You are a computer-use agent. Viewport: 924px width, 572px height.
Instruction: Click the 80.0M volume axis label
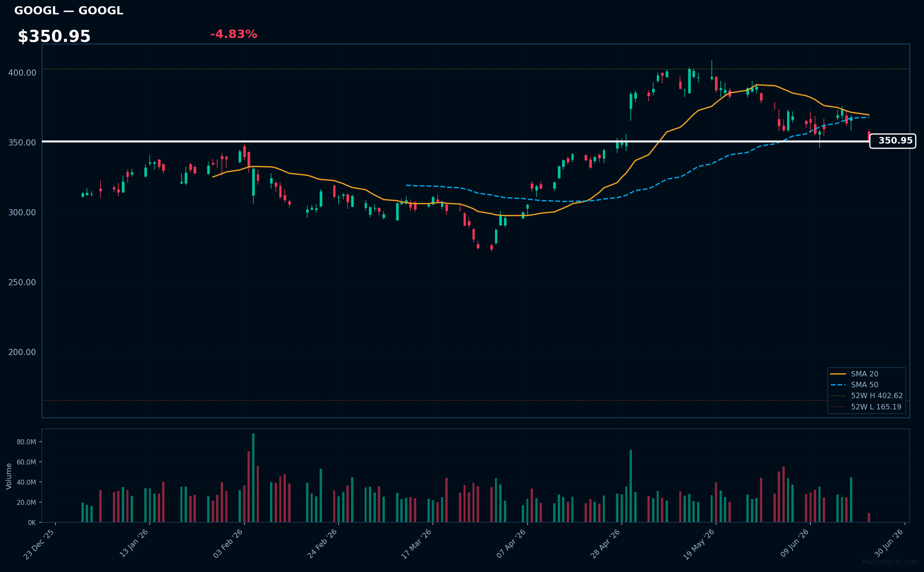(x=26, y=442)
